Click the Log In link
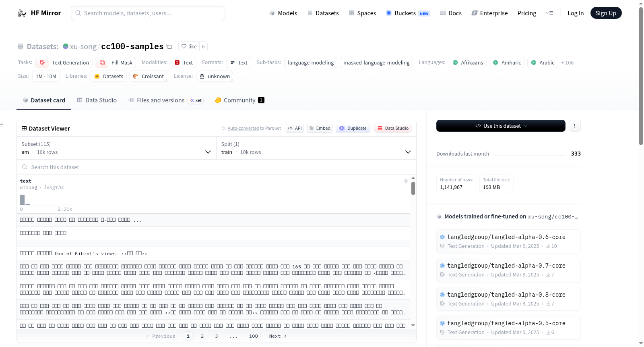 coord(576,13)
